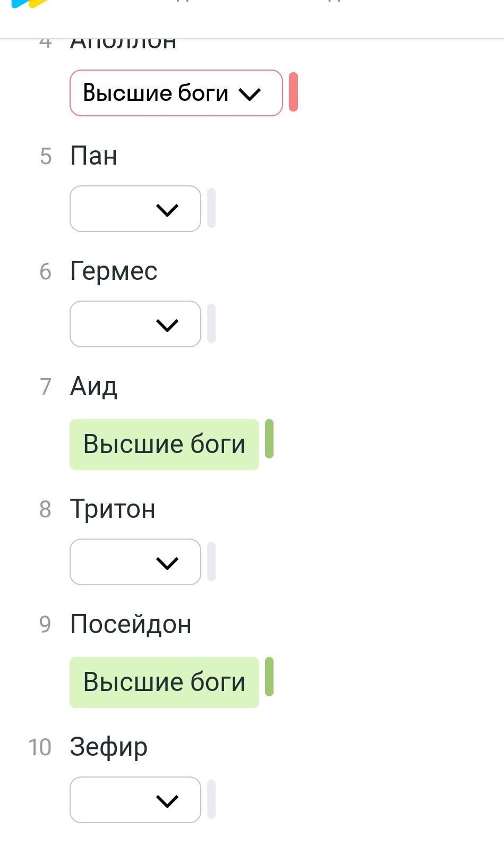This screenshot has height=862, width=504.
Task: Click the gray status bar beside Зефир
Action: pyautogui.click(x=211, y=799)
